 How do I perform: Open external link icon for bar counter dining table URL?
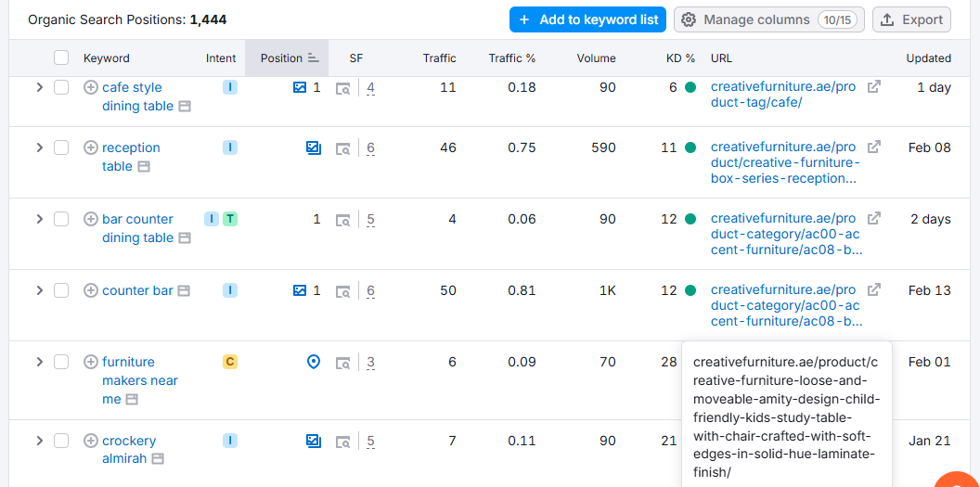(874, 218)
